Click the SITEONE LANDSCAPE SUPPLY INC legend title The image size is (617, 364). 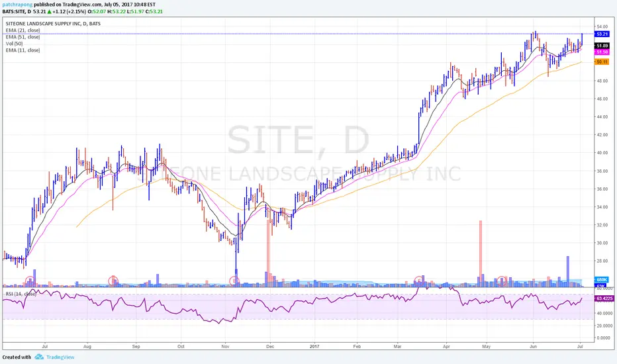pyautogui.click(x=53, y=24)
